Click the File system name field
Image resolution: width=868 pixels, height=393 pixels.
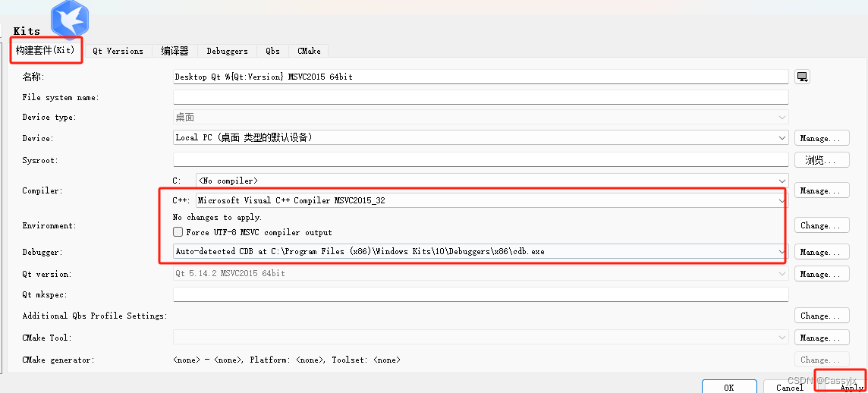pyautogui.click(x=481, y=97)
